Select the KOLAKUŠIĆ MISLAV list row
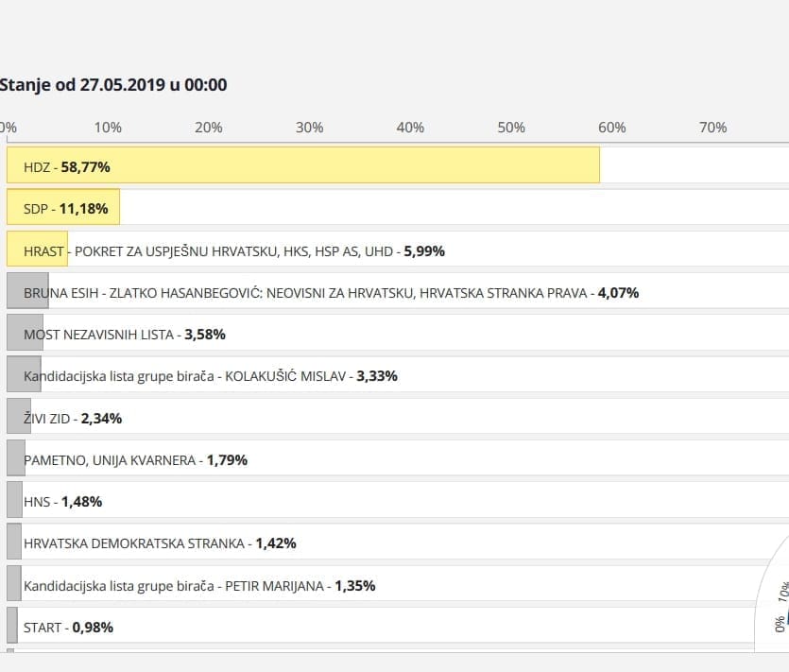This screenshot has height=672, width=789. [210, 375]
